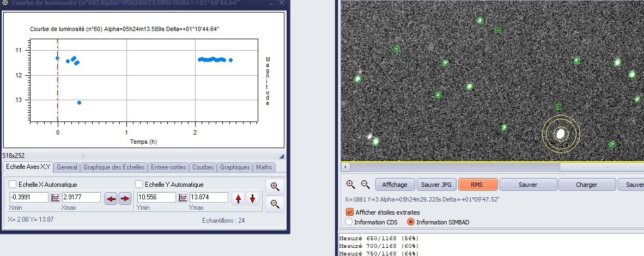Click 'Echantillons : 24' label
This screenshot has height=256, width=644.
[223, 221]
